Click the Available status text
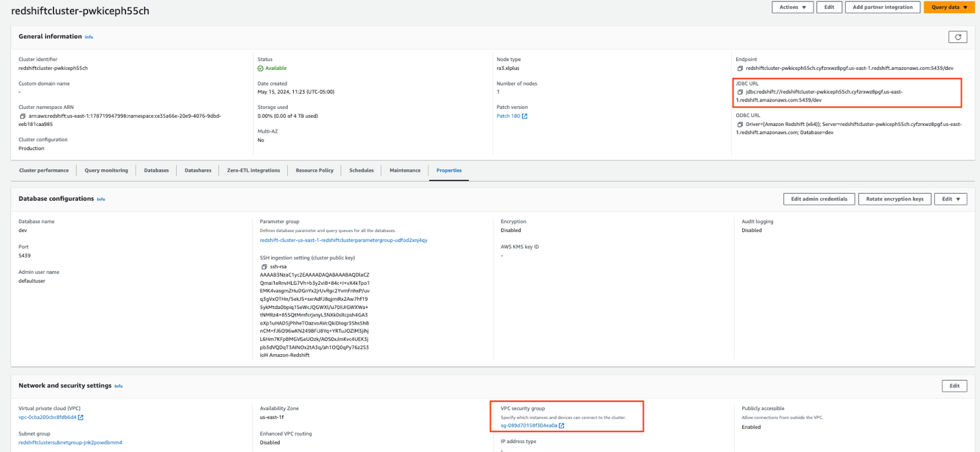Image resolution: width=980 pixels, height=452 pixels. tap(275, 68)
